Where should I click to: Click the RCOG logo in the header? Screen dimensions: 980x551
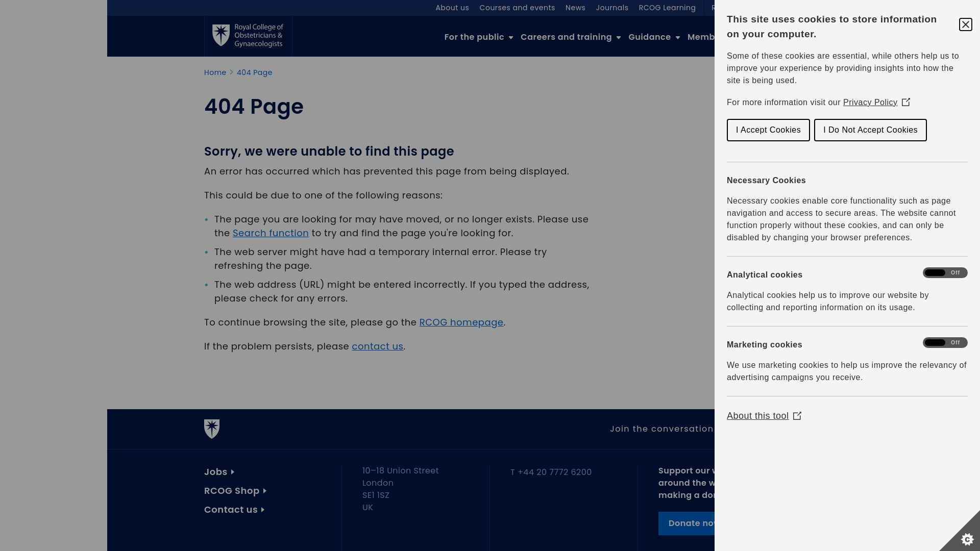coord(248,36)
